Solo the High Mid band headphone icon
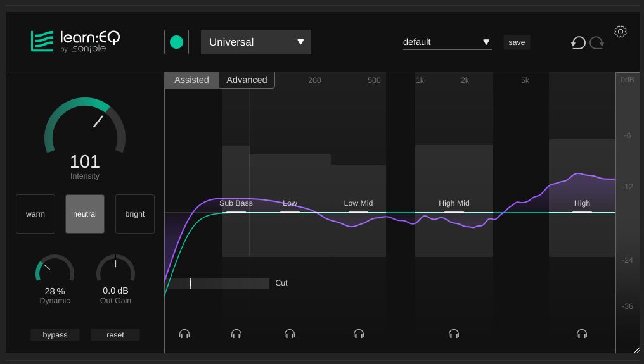The image size is (644, 364). (x=454, y=334)
